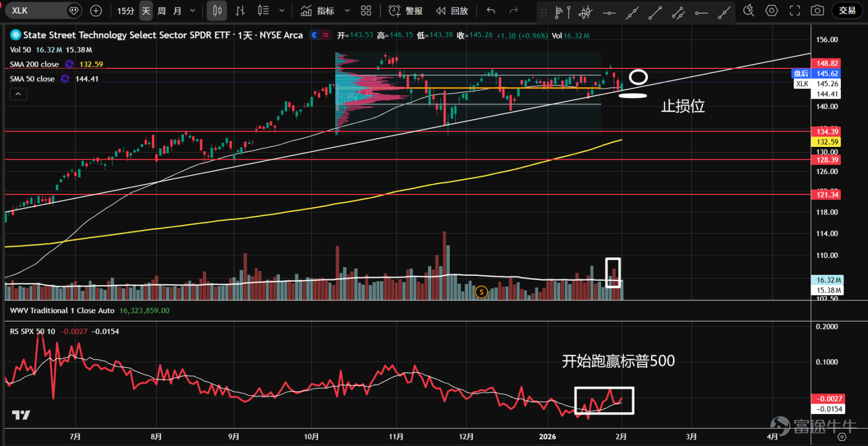
Task: Open time axis settings gear icon
Action: [x=842, y=437]
